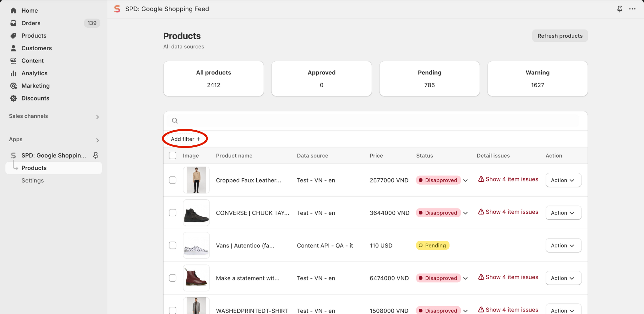Open the three-dot more menu at top right
Image resolution: width=644 pixels, height=314 pixels.
(632, 9)
